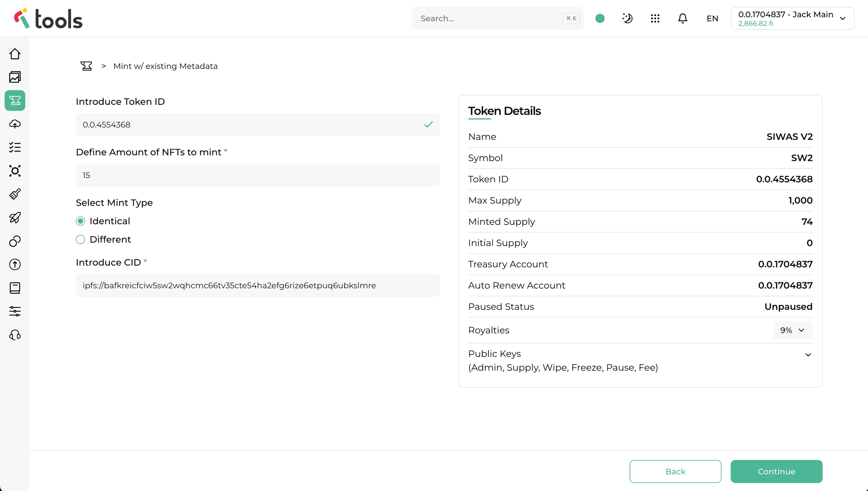Click the Back button

coord(675,471)
